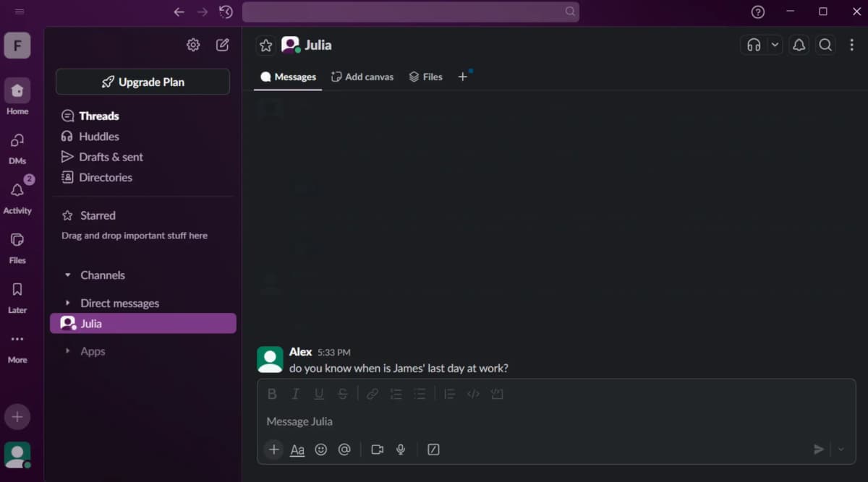
Task: Collapse the Channels section
Action: 68,275
